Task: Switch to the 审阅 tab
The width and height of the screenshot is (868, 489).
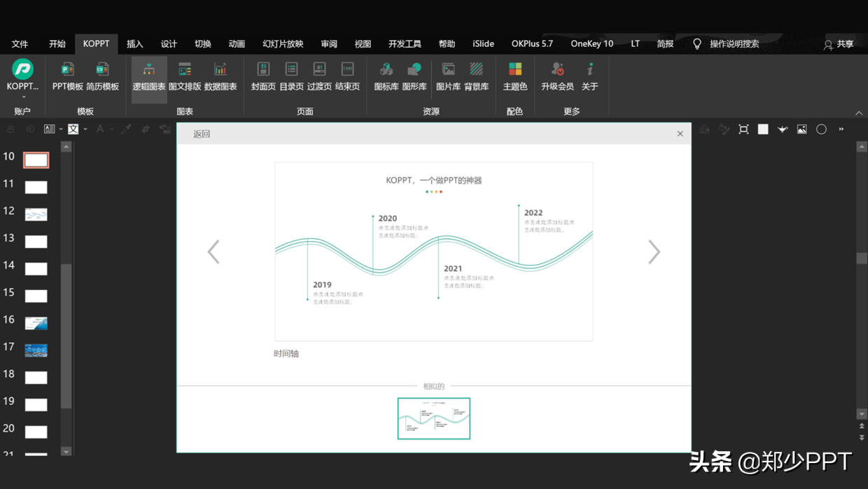Action: click(329, 43)
